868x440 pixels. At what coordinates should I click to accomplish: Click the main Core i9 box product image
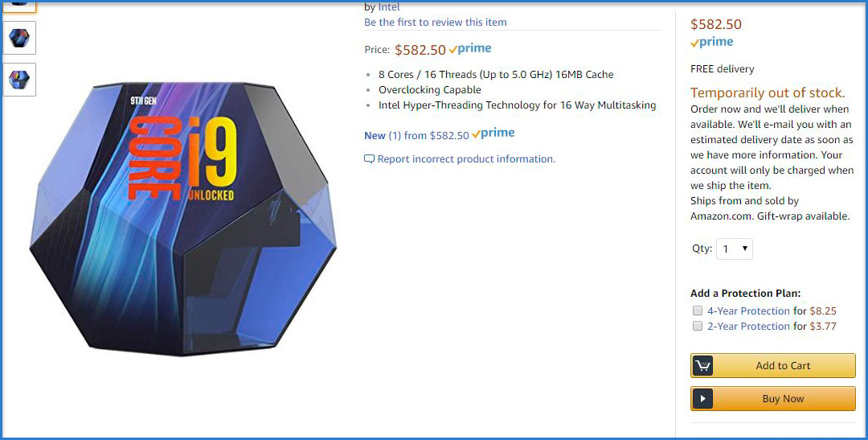(183, 218)
